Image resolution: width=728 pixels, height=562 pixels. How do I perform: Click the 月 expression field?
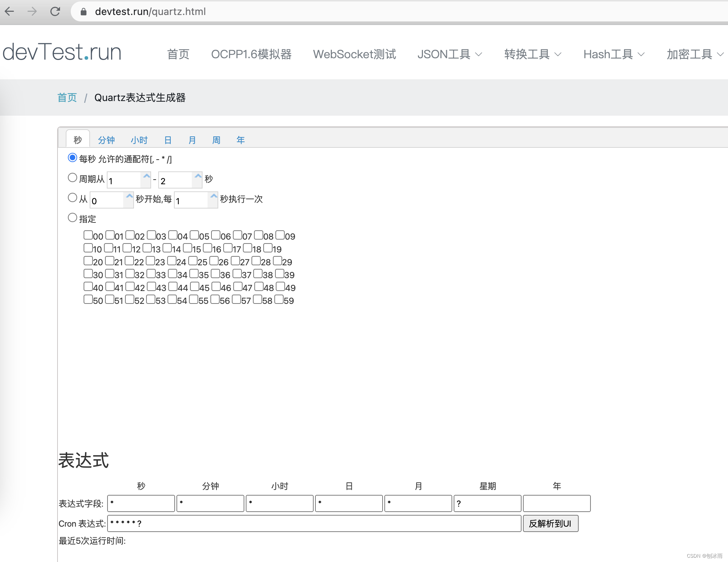pyautogui.click(x=418, y=503)
